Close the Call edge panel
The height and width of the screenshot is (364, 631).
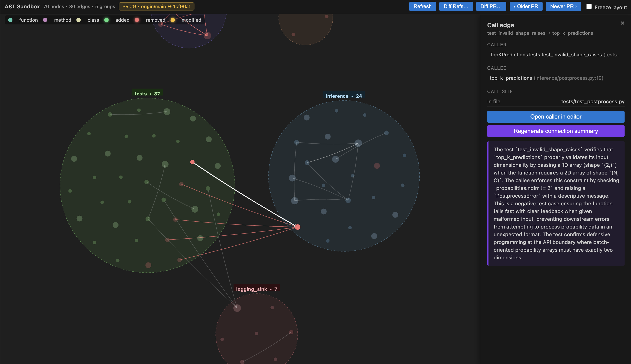coord(622,23)
